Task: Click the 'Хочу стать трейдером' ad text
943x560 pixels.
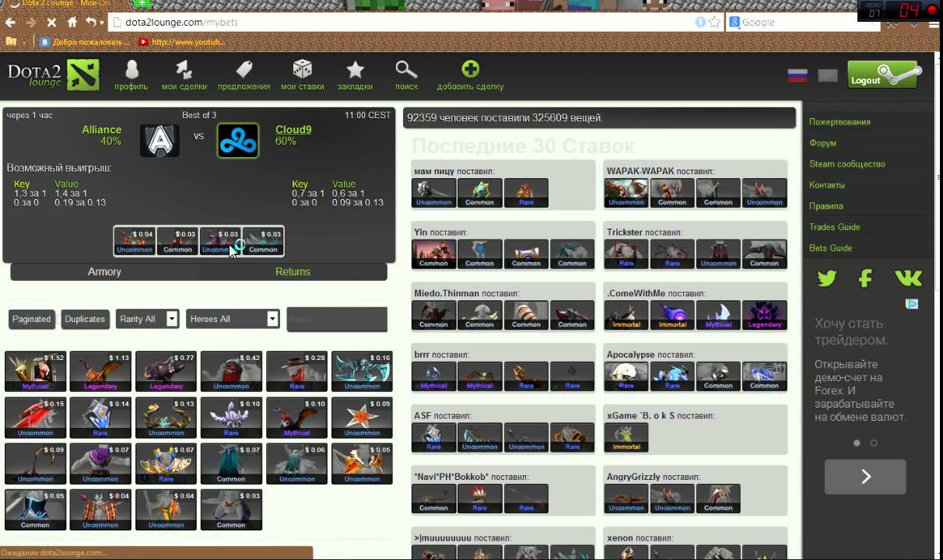Action: [x=850, y=331]
